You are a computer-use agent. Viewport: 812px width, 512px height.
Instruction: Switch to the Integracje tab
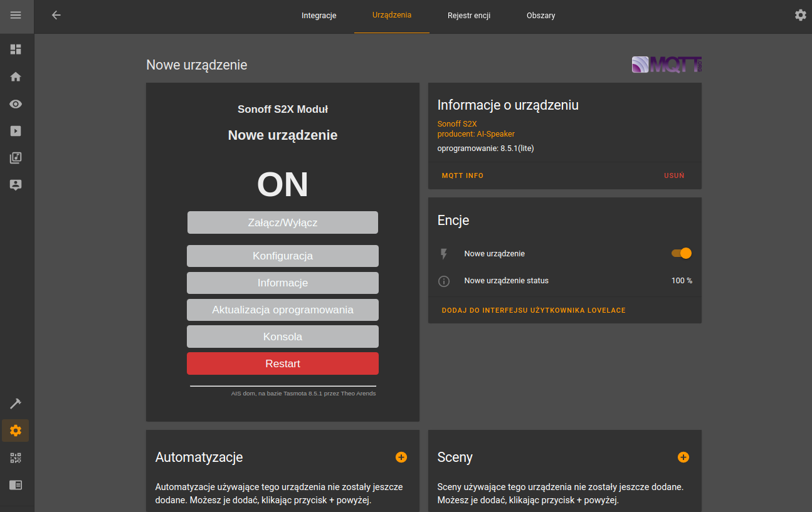click(x=319, y=15)
